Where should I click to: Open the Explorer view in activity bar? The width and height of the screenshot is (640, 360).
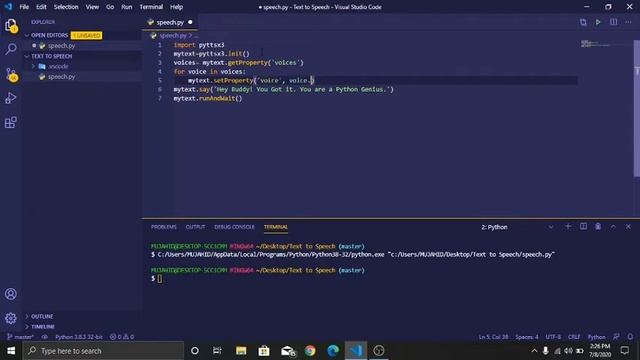coord(11,26)
